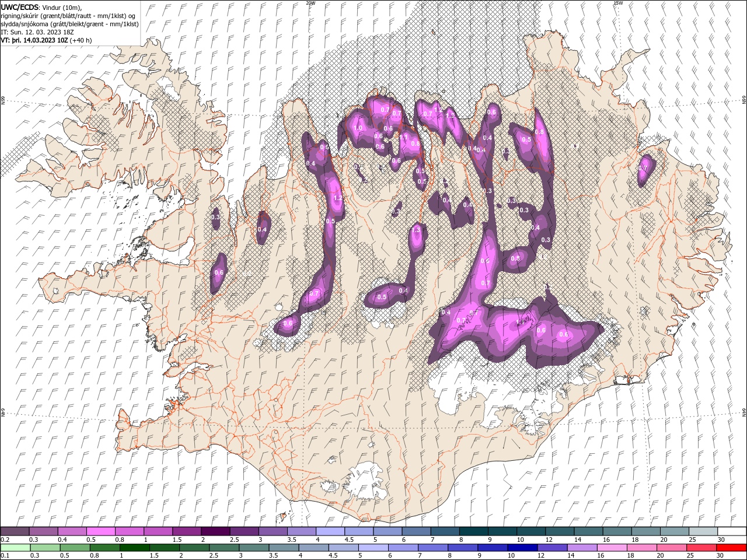Viewport: 747px width, 560px height.
Task: Click the light lavender 4–4.5 snow swatch
Action: point(330,531)
